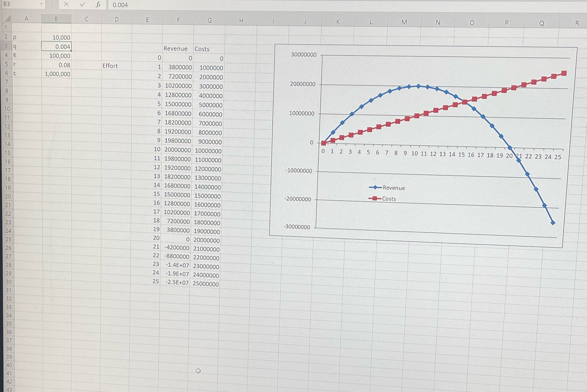Viewport: 587px width, 392px height.
Task: Click the Effort label cell
Action: click(110, 66)
